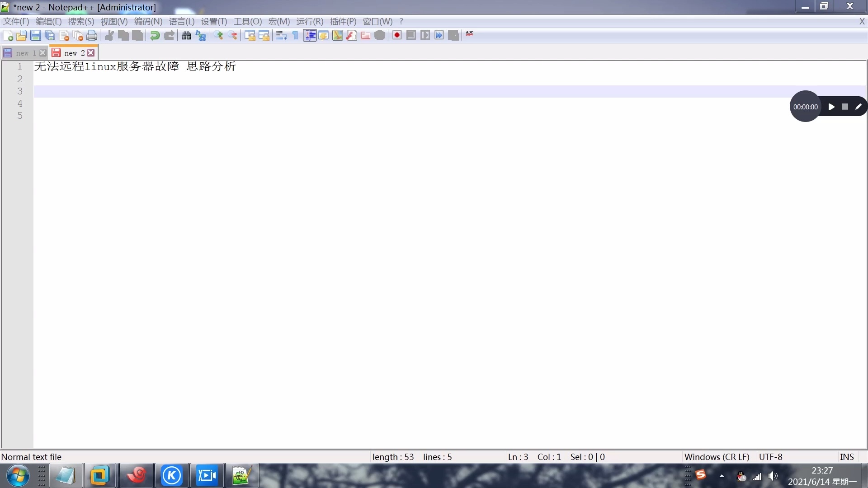Click the New file toolbar icon
868x488 pixels.
(8, 35)
